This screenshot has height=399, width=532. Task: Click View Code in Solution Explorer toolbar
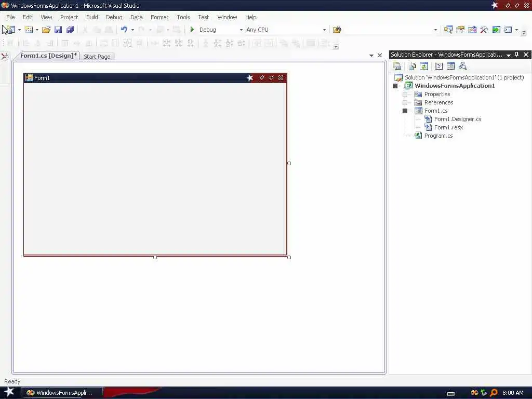pyautogui.click(x=438, y=66)
